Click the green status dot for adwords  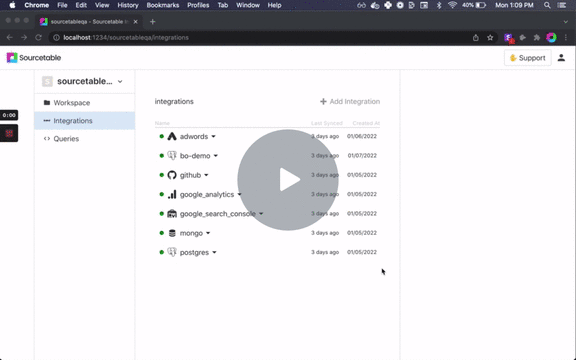click(x=162, y=136)
